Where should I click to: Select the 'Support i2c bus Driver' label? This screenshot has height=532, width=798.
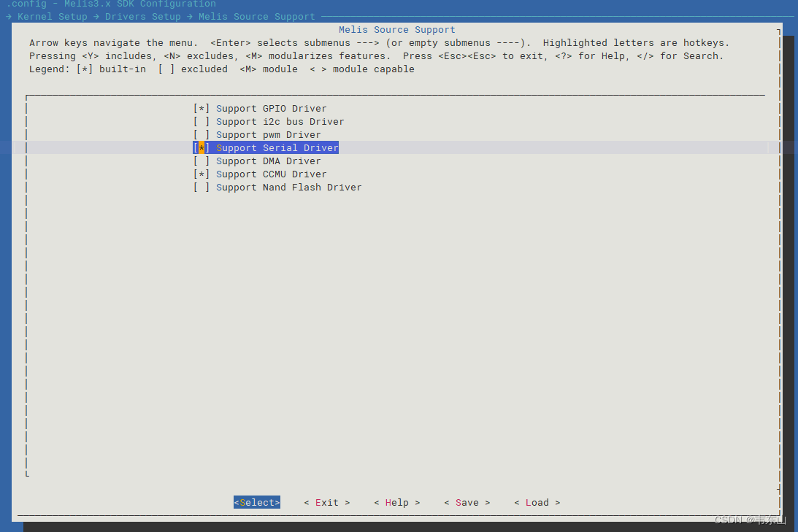tap(280, 122)
